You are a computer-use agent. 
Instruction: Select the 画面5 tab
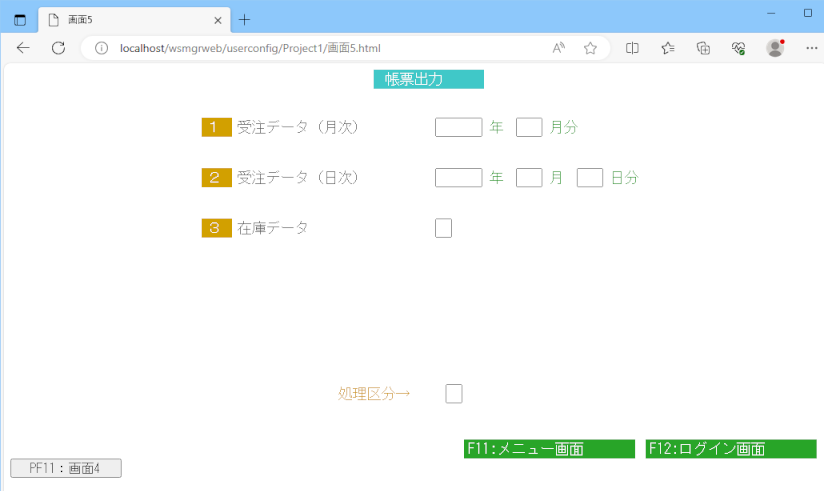click(135, 20)
